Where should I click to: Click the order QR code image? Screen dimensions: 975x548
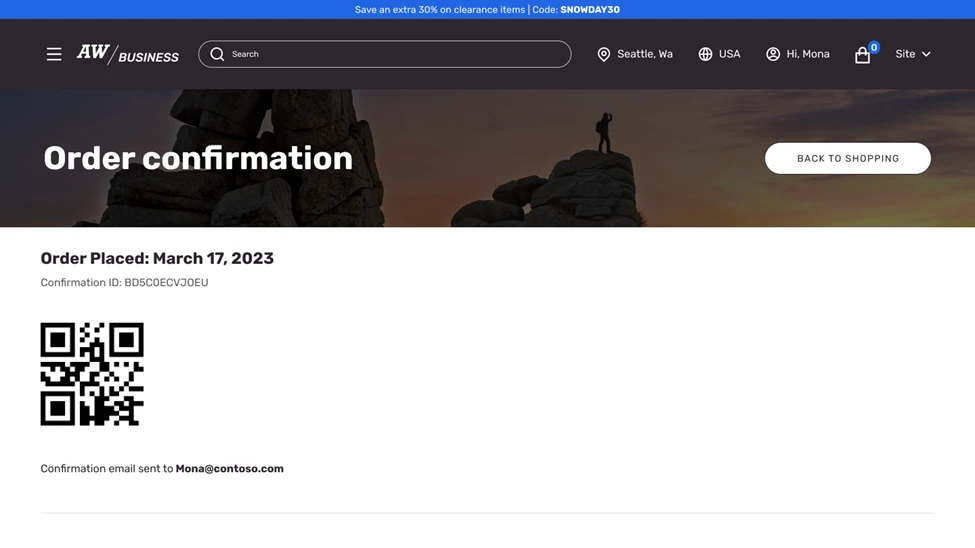(92, 374)
